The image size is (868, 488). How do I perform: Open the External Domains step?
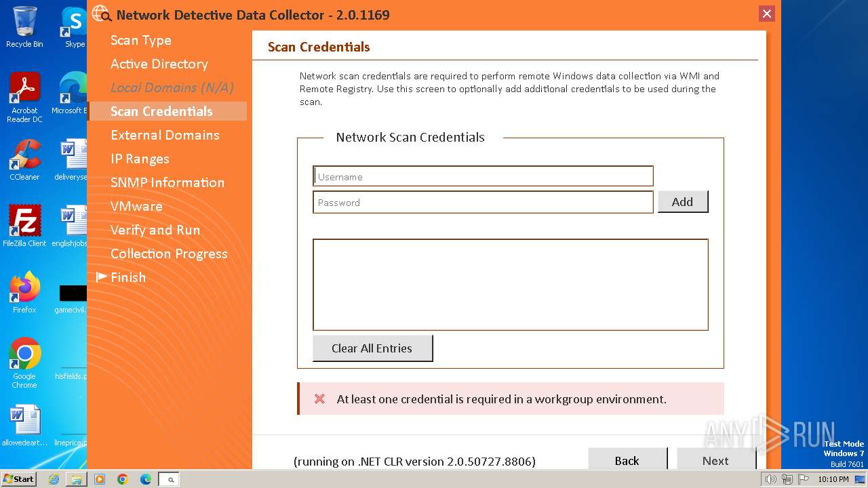[165, 135]
